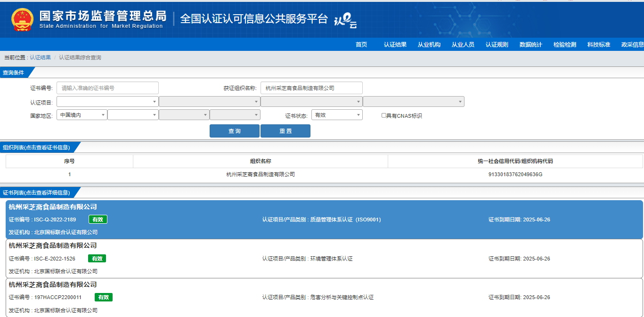Click the 序号 column header
Screen dimensions: 644x317
(x=69, y=161)
